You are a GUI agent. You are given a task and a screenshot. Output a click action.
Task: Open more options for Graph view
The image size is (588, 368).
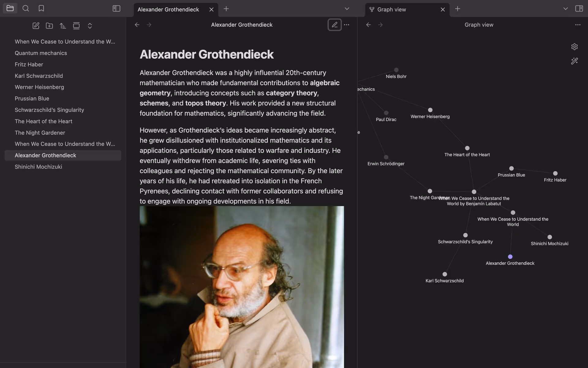click(578, 25)
